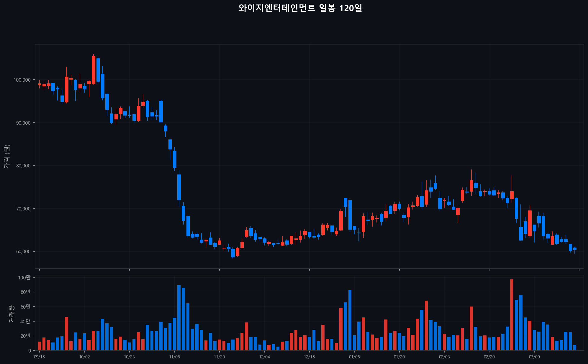Image resolution: width=588 pixels, height=364 pixels.
Task: Select the 09/18 date marker
Action: tap(40, 357)
